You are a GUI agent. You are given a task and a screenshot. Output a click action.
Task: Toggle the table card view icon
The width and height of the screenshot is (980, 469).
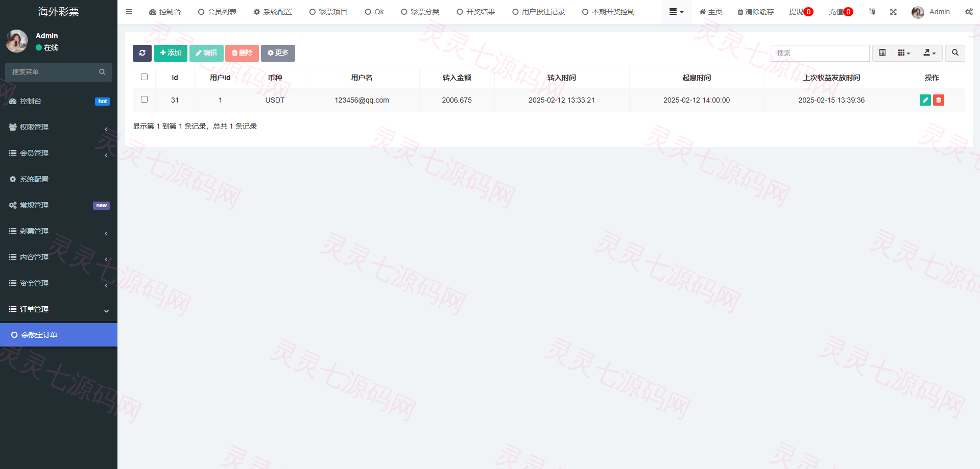point(882,53)
